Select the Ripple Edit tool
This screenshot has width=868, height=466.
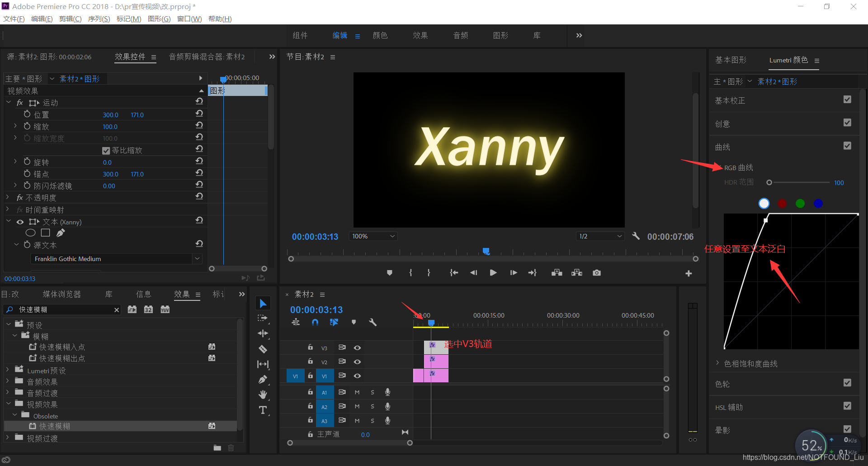(x=263, y=333)
